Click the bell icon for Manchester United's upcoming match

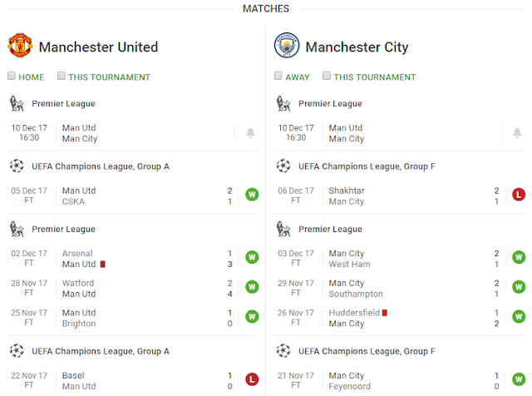tap(250, 133)
